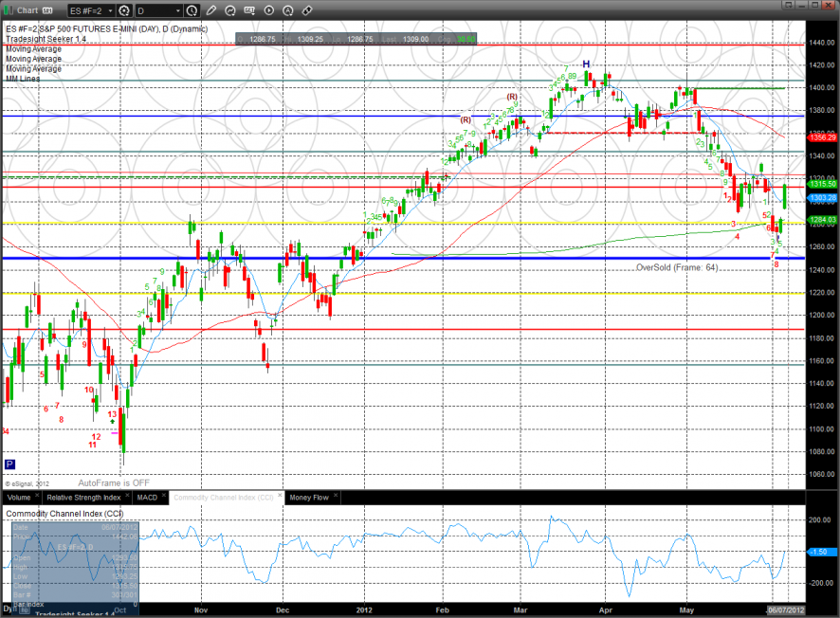The width and height of the screenshot is (840, 618).
Task: Click the chart title ES #F=2 S&P 500 Futures
Action: [x=106, y=29]
